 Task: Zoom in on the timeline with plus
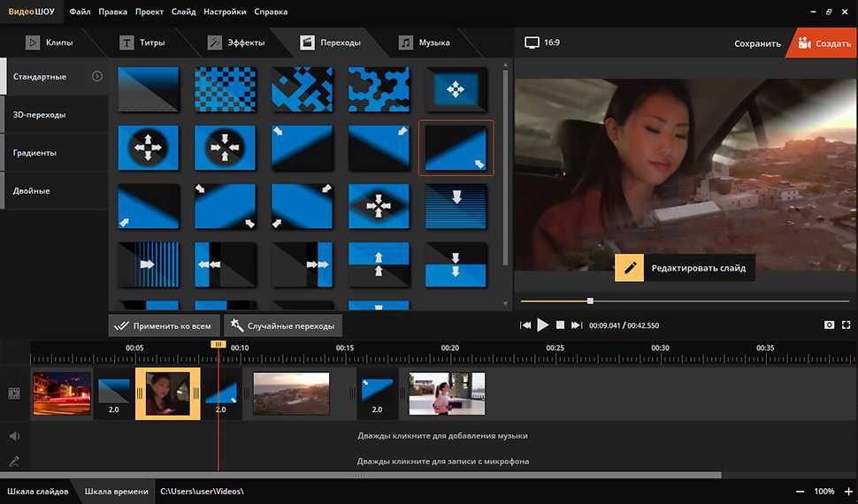849,491
